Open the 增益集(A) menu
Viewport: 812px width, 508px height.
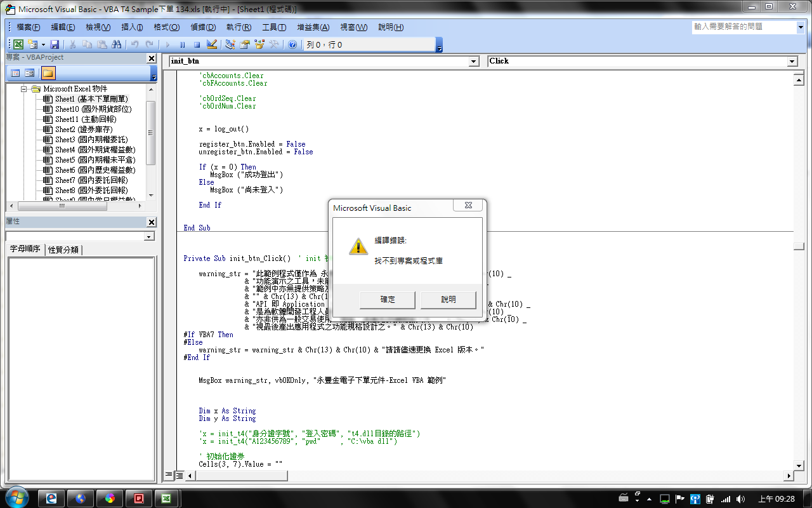coord(313,27)
